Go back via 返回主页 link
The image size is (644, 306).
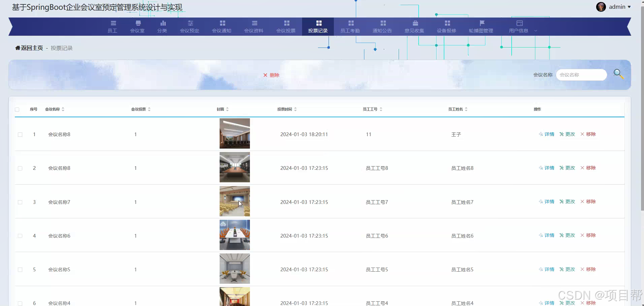point(29,48)
